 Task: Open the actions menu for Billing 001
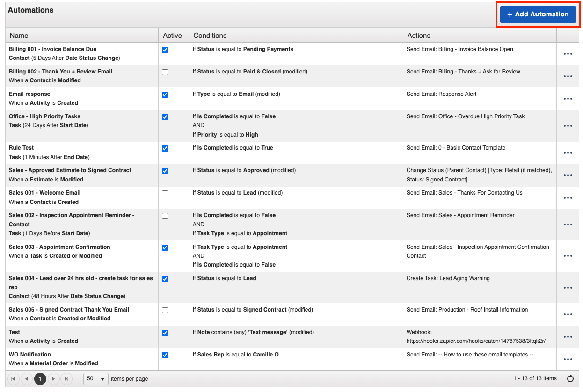click(x=568, y=54)
